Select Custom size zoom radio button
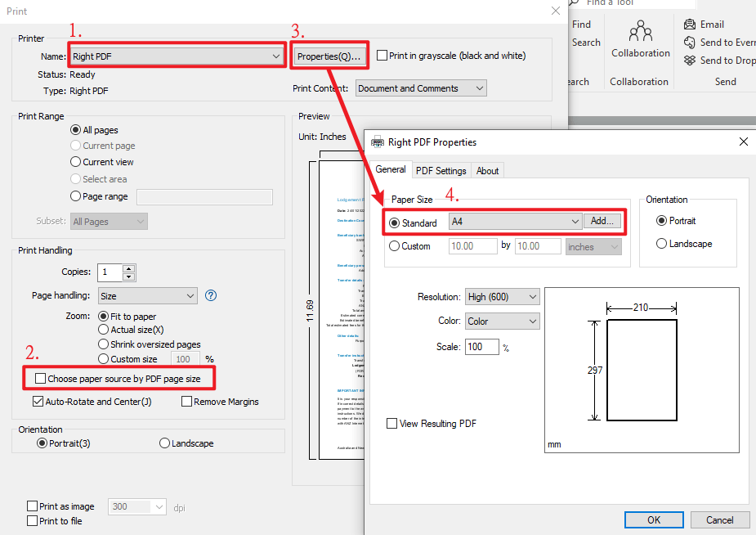756x535 pixels. tap(103, 358)
